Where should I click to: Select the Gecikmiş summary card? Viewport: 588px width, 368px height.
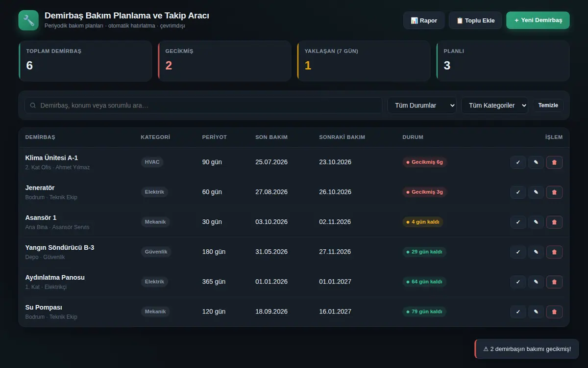point(224,61)
